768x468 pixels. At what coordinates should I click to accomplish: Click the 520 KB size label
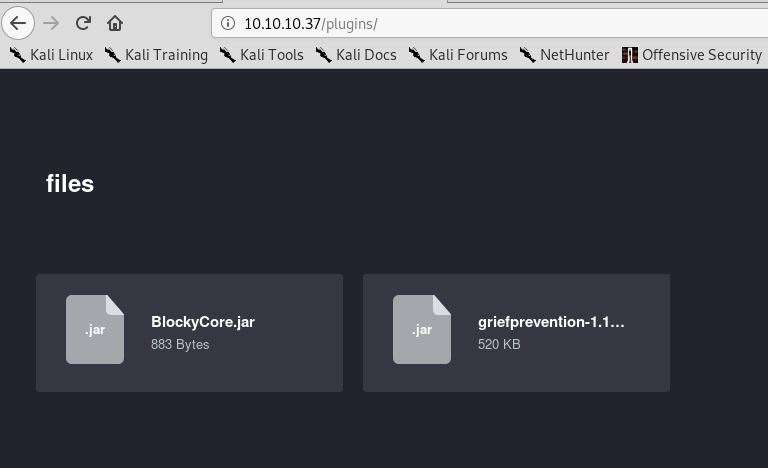[x=499, y=345]
